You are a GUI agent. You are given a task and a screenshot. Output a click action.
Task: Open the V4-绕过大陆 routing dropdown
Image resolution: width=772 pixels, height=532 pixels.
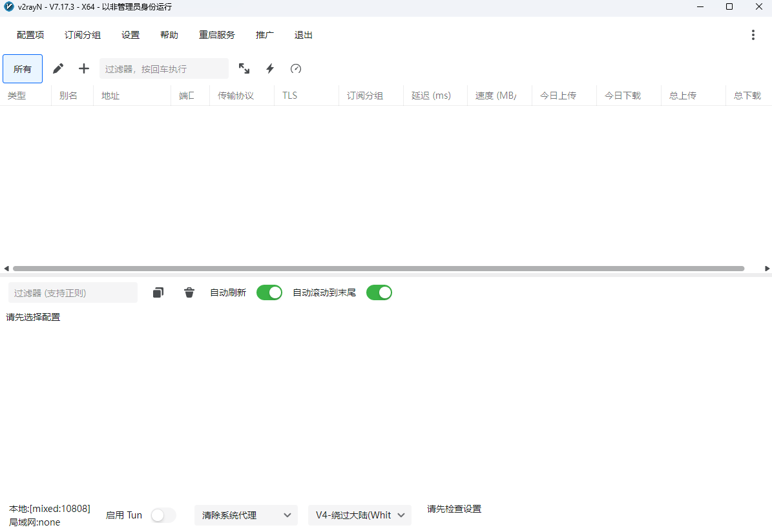[x=360, y=515]
